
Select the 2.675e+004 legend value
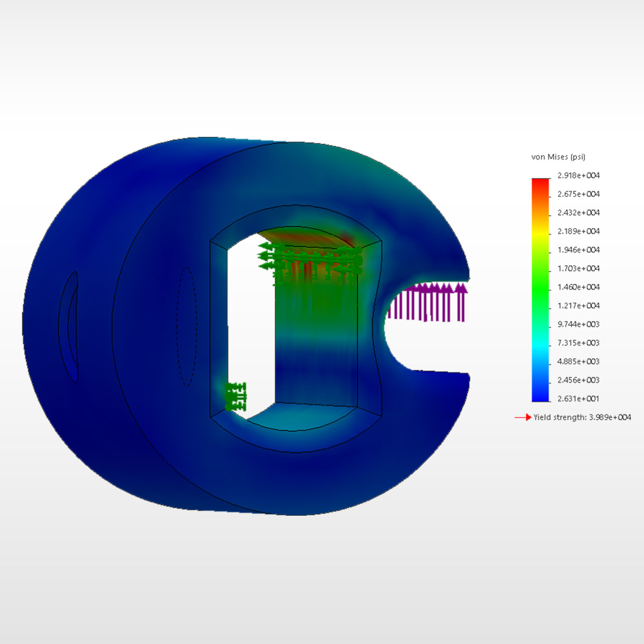pos(579,194)
